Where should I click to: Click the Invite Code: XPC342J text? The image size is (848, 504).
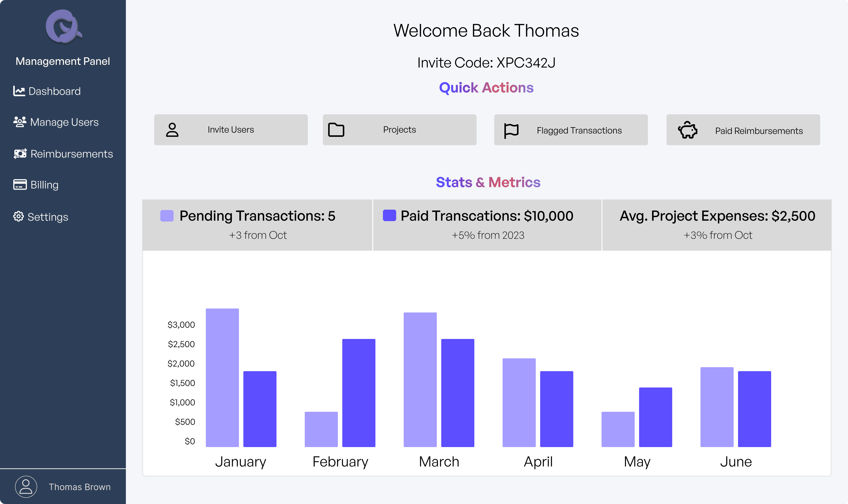[x=486, y=62]
